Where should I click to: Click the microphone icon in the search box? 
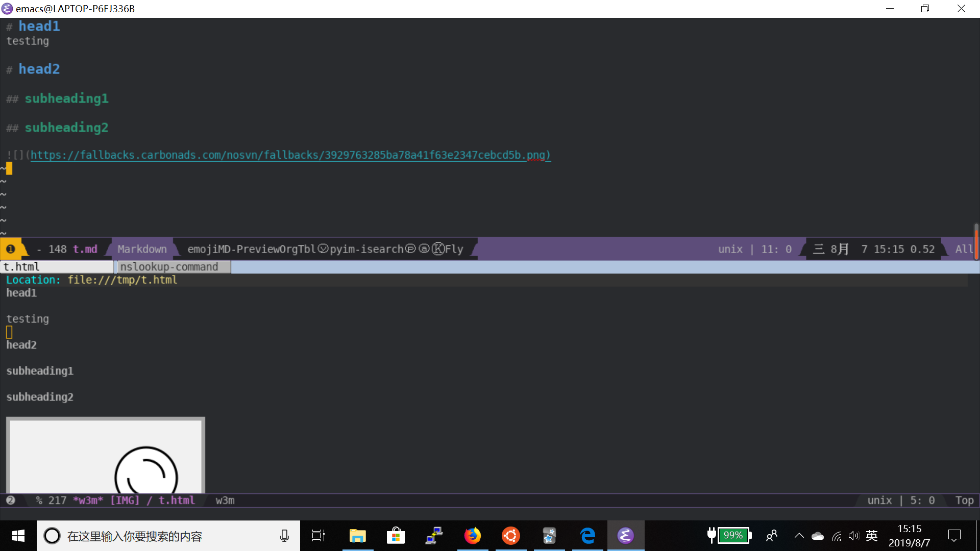(284, 536)
